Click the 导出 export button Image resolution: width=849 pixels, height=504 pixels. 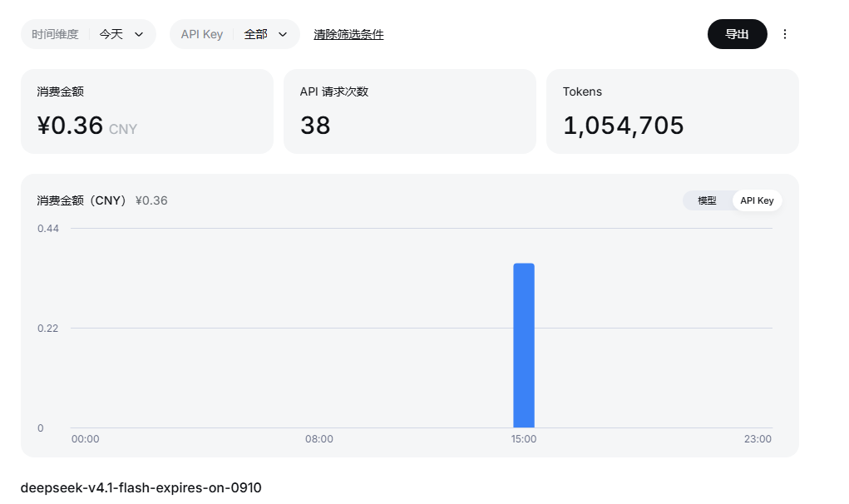pos(737,34)
